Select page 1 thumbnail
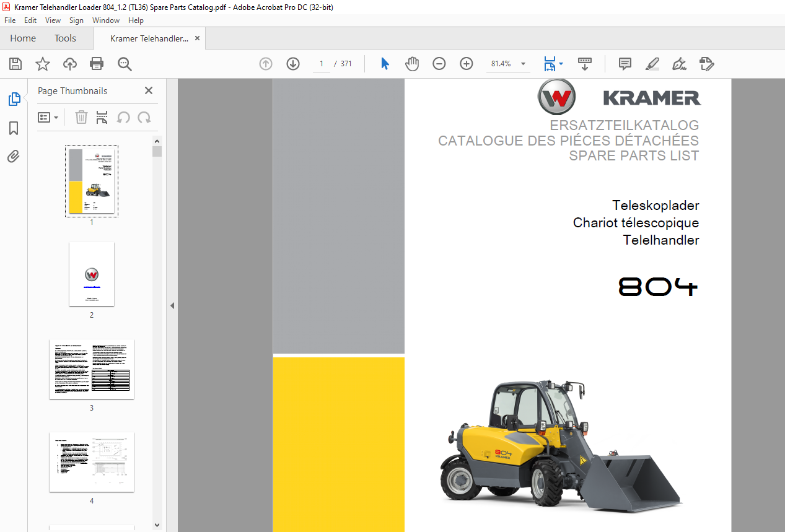 (x=92, y=181)
